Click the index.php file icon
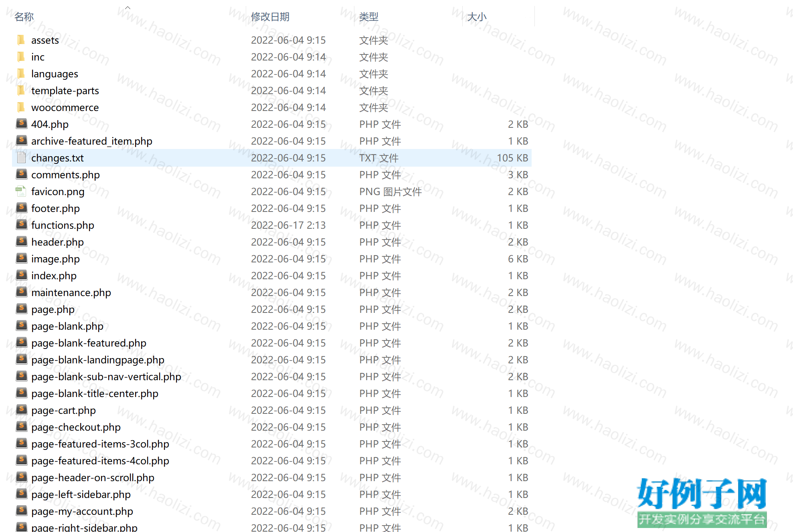This screenshot has width=793, height=532. pyautogui.click(x=21, y=275)
